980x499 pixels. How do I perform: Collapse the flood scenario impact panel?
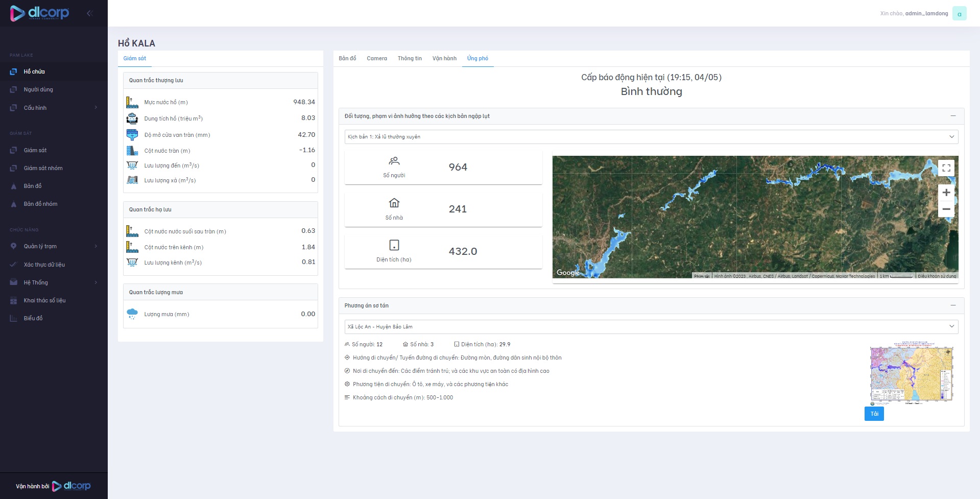coord(952,116)
